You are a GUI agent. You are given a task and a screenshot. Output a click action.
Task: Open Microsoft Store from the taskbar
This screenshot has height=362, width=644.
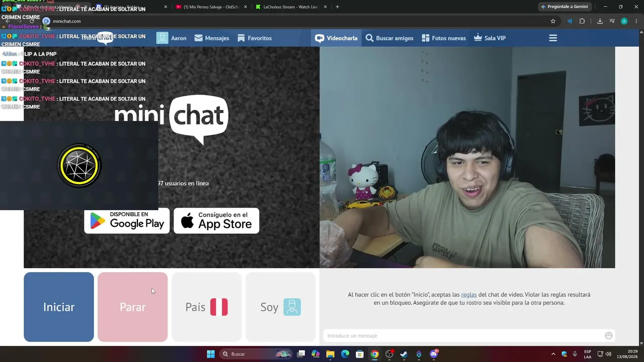[360, 354]
